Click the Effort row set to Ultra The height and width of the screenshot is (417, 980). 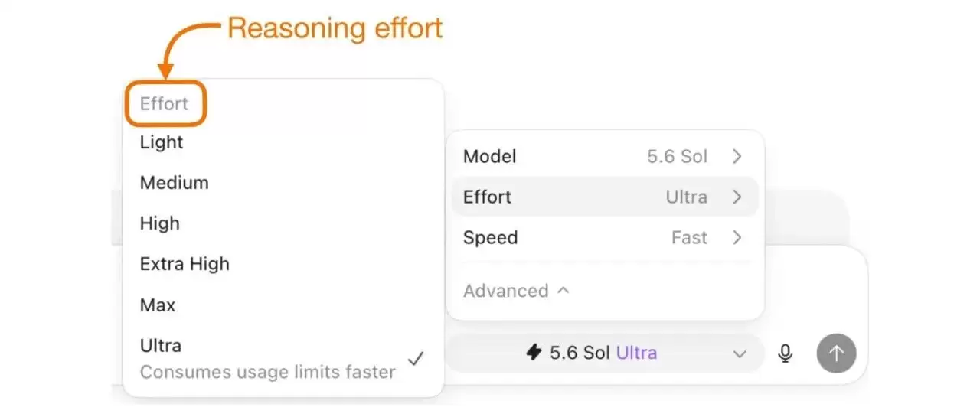(605, 197)
